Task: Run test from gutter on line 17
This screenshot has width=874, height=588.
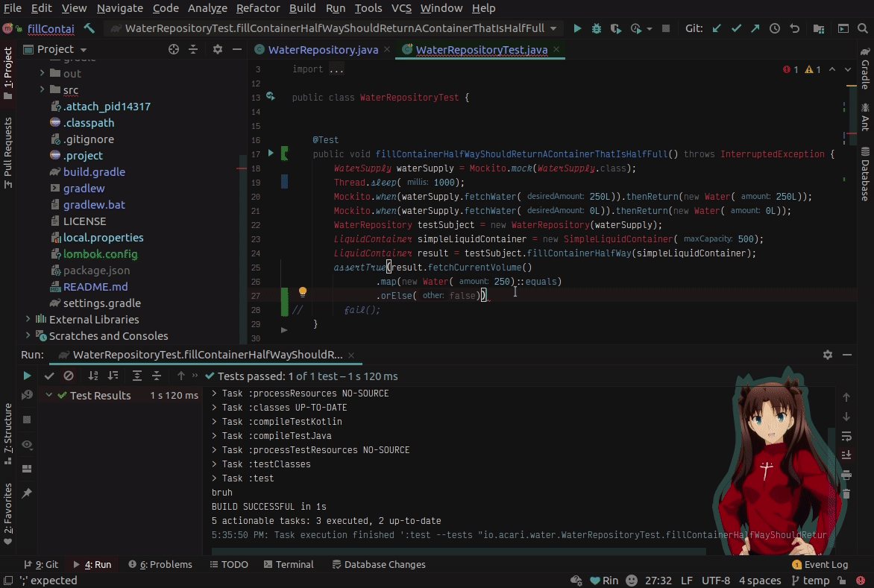Action: 271,153
